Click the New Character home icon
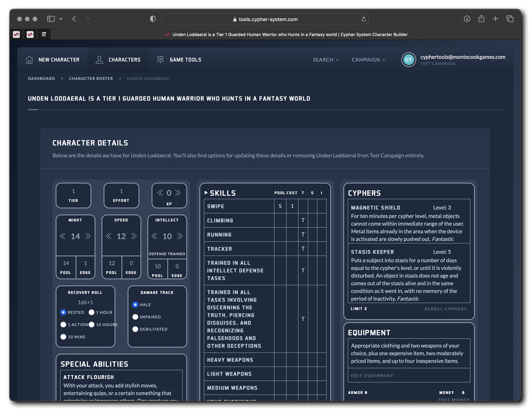Screen dimensions: 532x411 pos(30,60)
